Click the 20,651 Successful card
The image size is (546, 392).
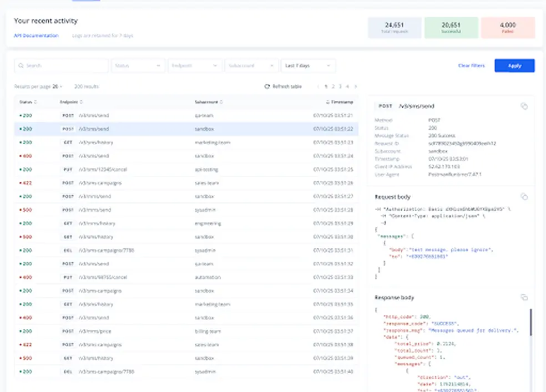451,28
